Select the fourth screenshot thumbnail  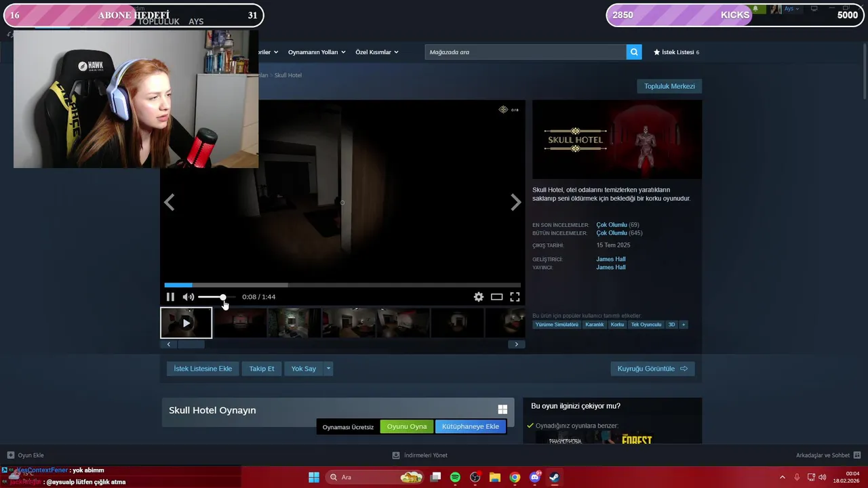(x=349, y=323)
